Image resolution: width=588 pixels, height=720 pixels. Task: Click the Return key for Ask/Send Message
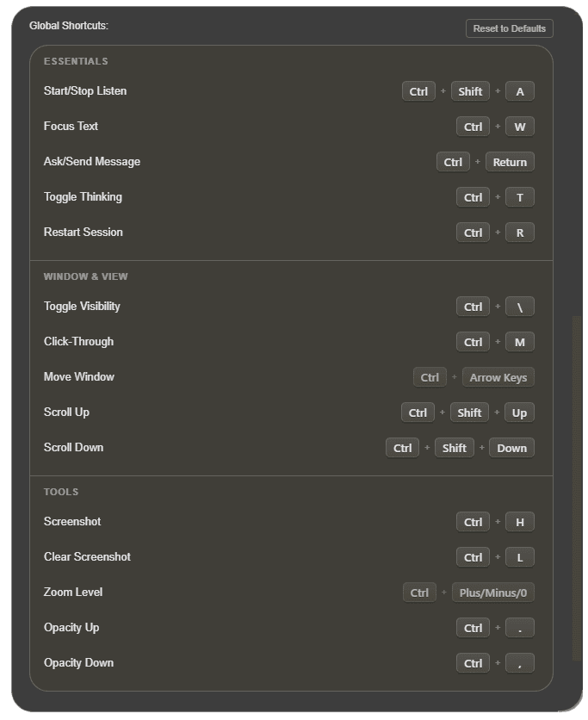click(x=510, y=161)
